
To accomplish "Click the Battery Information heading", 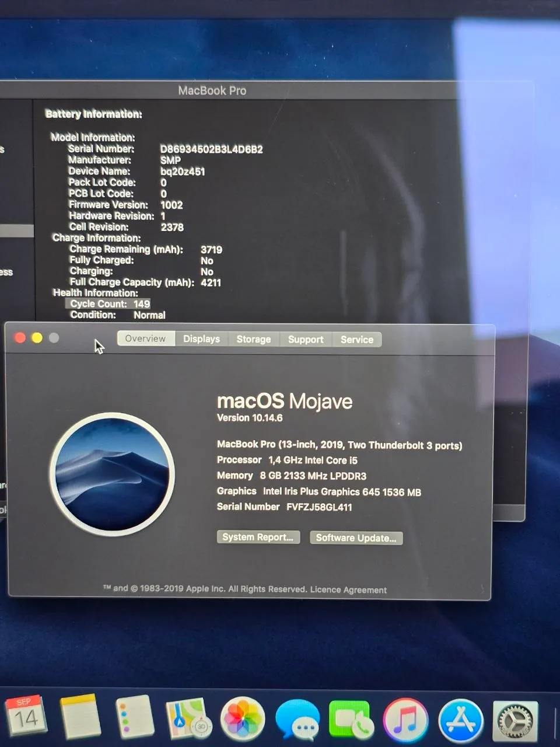I will click(94, 114).
